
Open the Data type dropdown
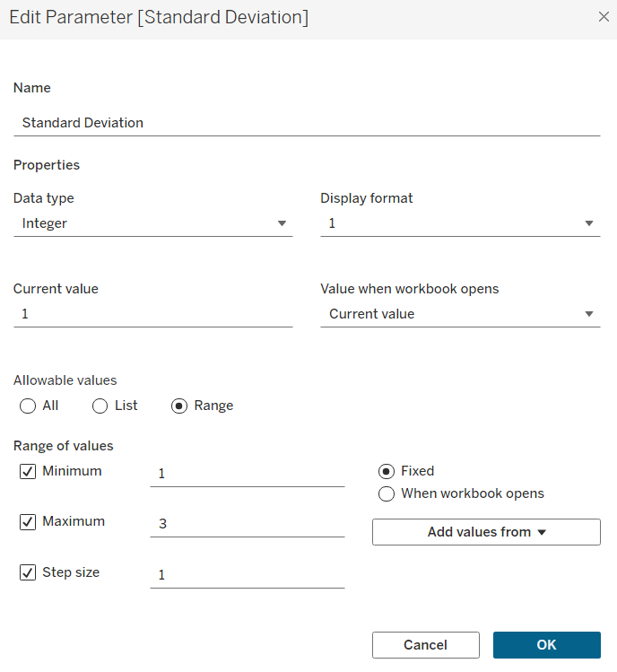tap(152, 223)
